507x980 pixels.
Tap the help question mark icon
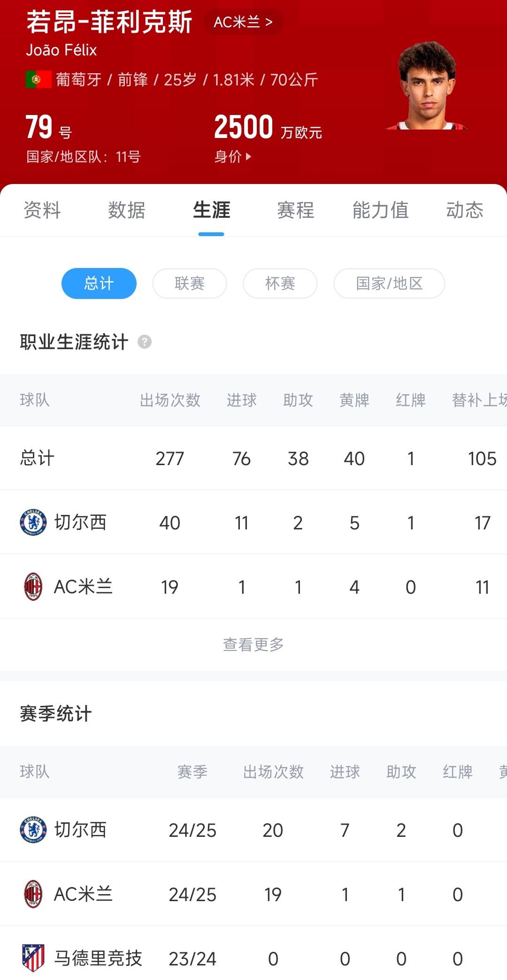point(145,342)
